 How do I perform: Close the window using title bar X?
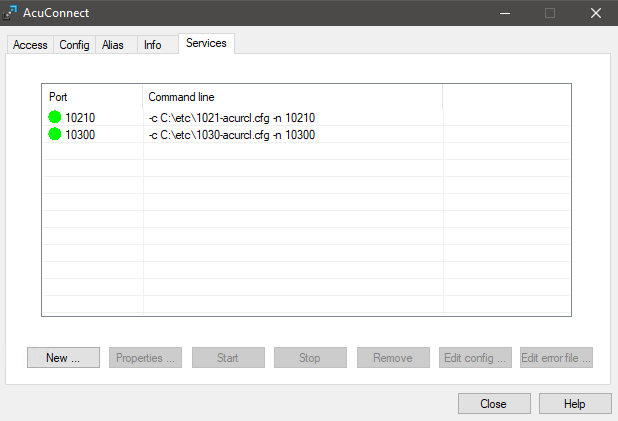(595, 13)
